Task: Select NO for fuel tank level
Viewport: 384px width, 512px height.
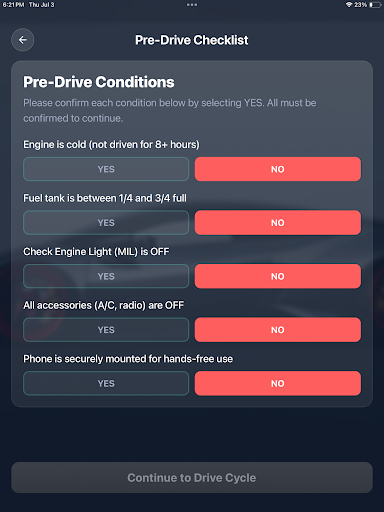Action: point(278,223)
